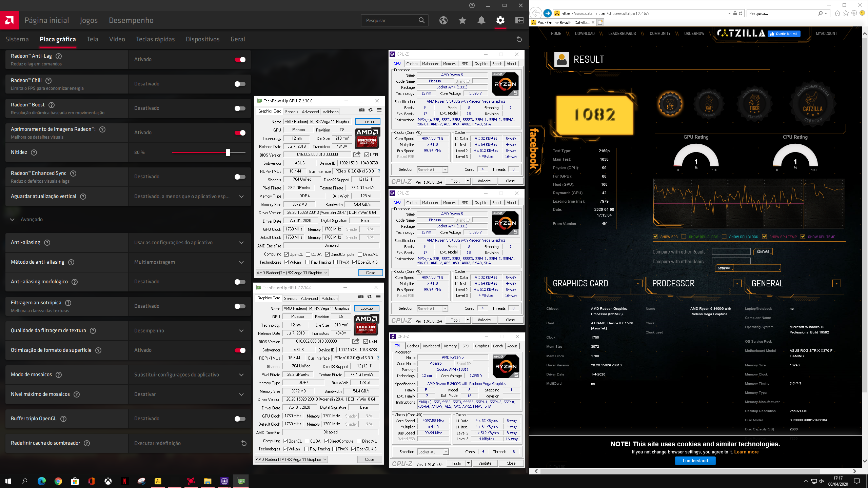Show help for Nitidez setting
The image size is (868, 488).
[x=34, y=152]
